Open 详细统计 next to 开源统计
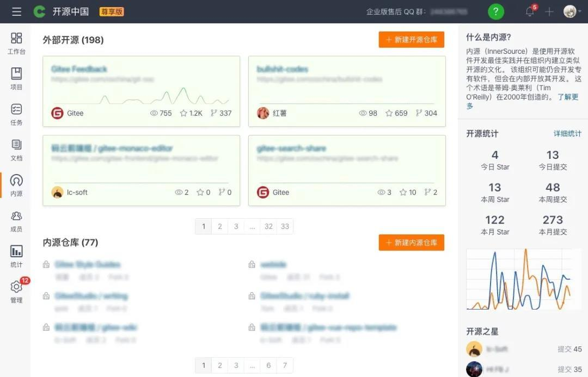Image resolution: width=588 pixels, height=377 pixels. [x=568, y=133]
